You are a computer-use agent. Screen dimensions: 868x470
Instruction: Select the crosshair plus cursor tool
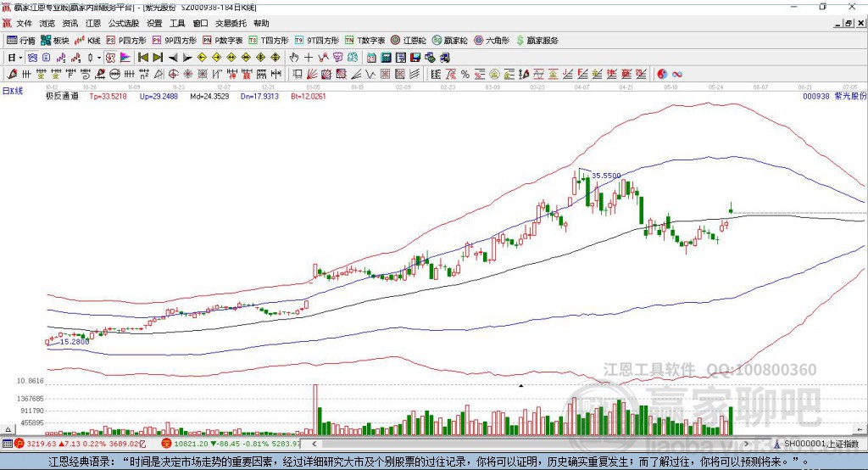309,58
